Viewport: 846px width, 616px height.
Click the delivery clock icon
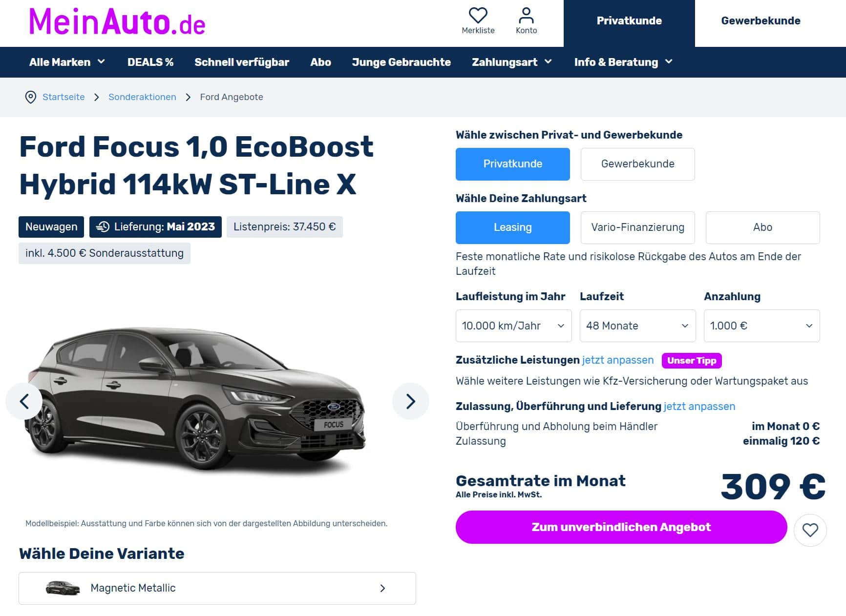pyautogui.click(x=102, y=227)
